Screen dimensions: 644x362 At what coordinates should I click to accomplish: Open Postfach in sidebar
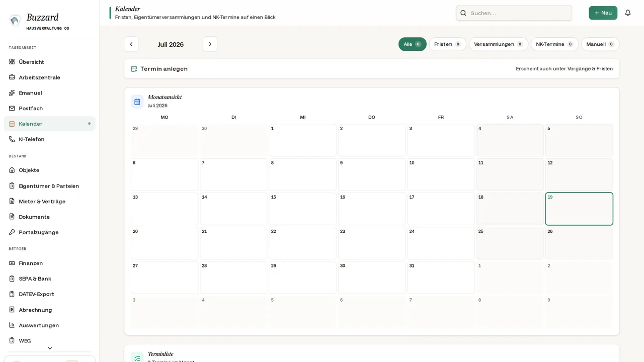click(x=50, y=108)
